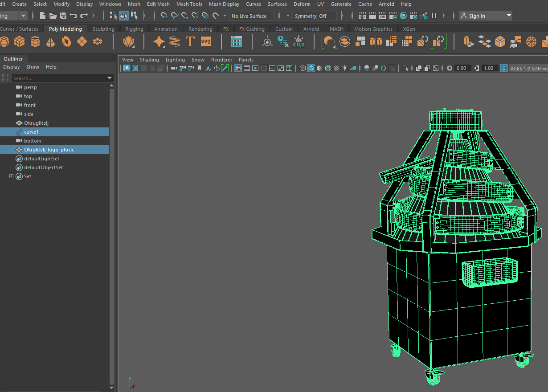
Task: Toggle the ACES color management ON button
Action: tap(504, 68)
